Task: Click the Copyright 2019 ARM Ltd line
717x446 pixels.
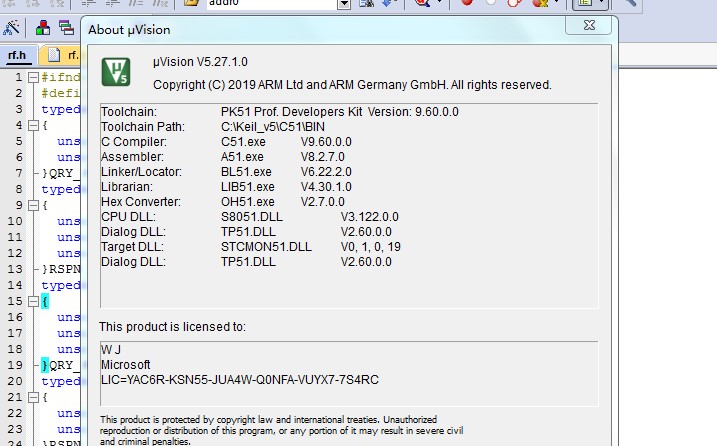Action: click(352, 85)
